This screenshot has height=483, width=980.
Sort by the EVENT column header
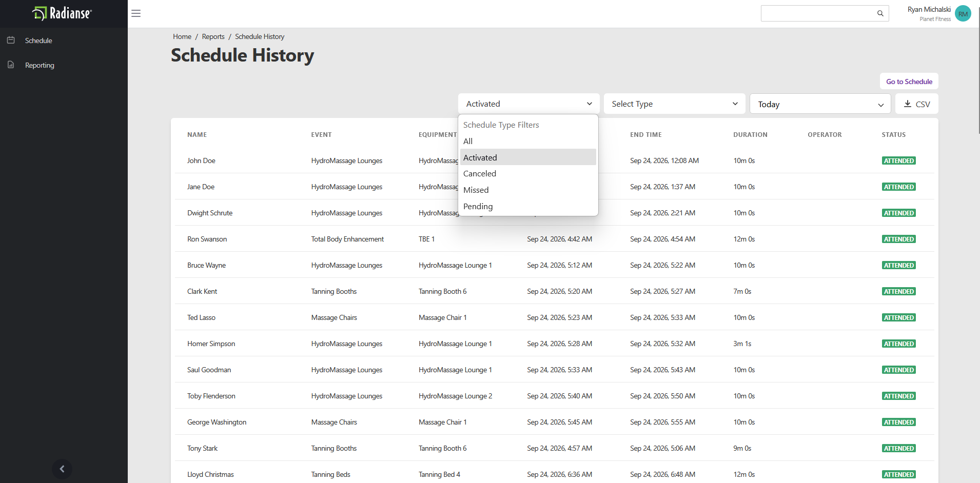click(321, 135)
